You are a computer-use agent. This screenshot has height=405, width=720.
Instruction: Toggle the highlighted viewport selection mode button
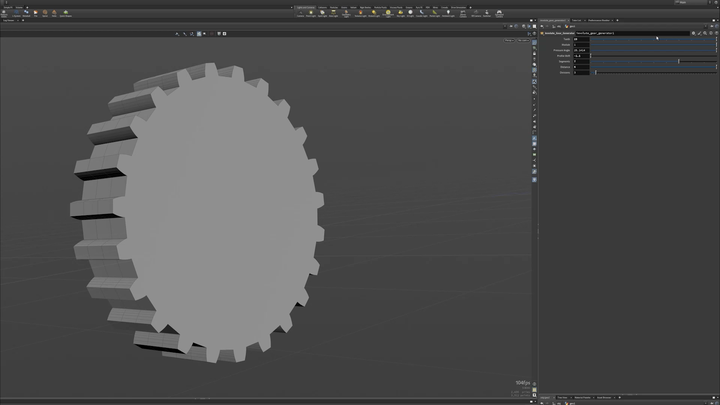tap(199, 34)
